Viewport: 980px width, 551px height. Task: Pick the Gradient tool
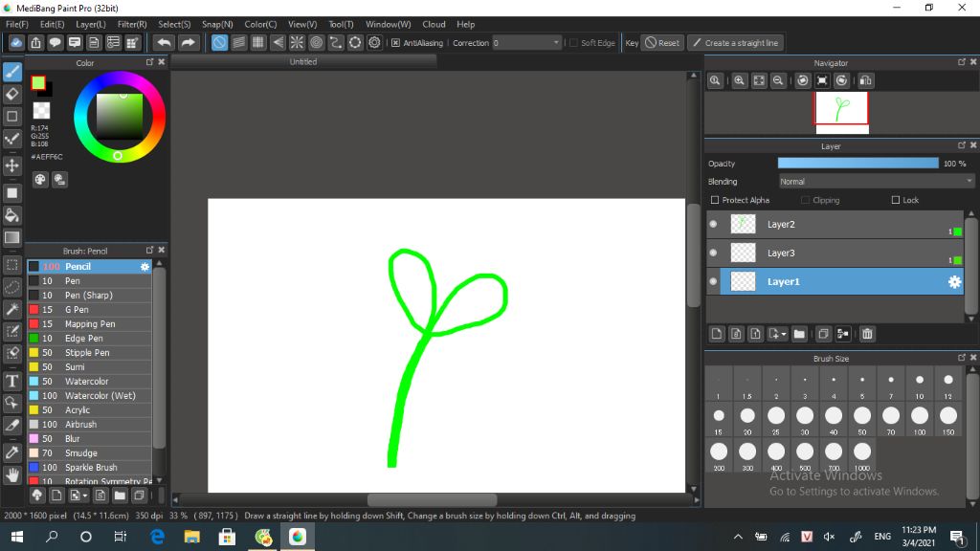click(x=11, y=237)
